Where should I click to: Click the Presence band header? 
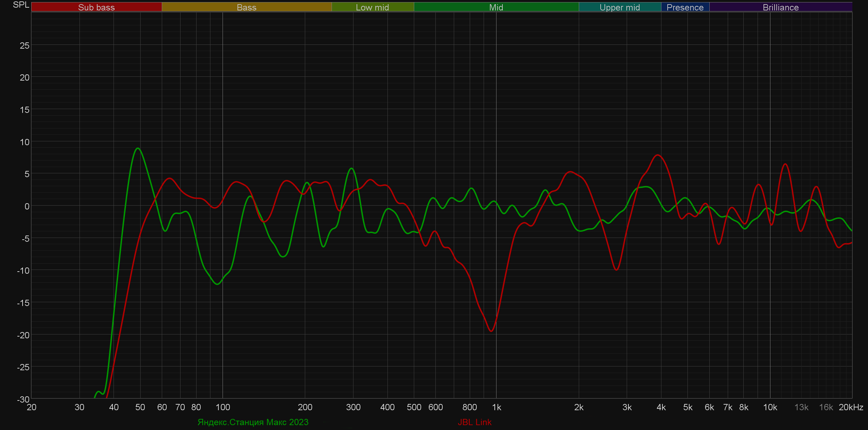[685, 7]
